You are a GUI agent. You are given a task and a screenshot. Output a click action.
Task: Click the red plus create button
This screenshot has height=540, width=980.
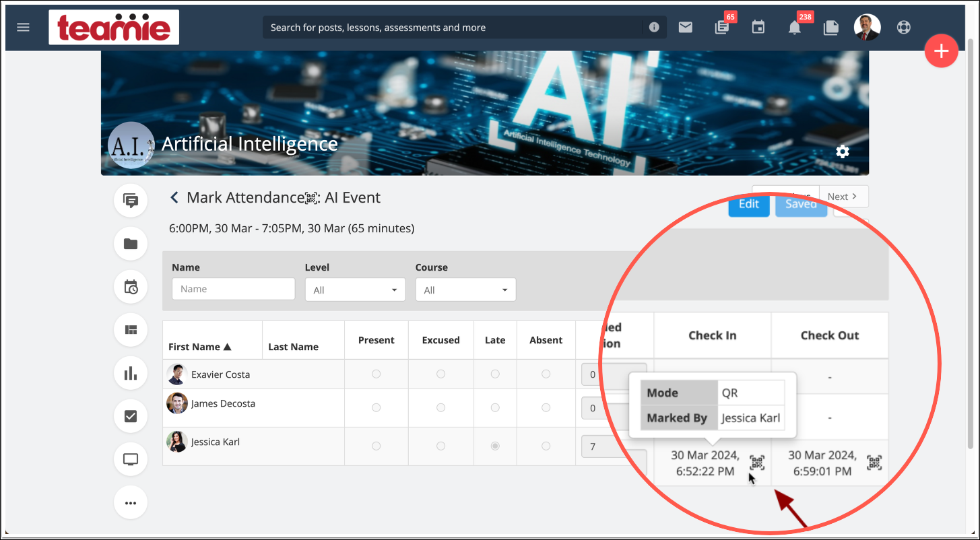coord(941,50)
